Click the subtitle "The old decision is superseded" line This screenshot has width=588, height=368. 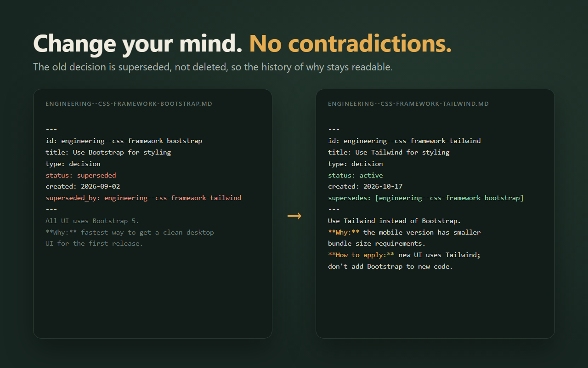point(213,67)
